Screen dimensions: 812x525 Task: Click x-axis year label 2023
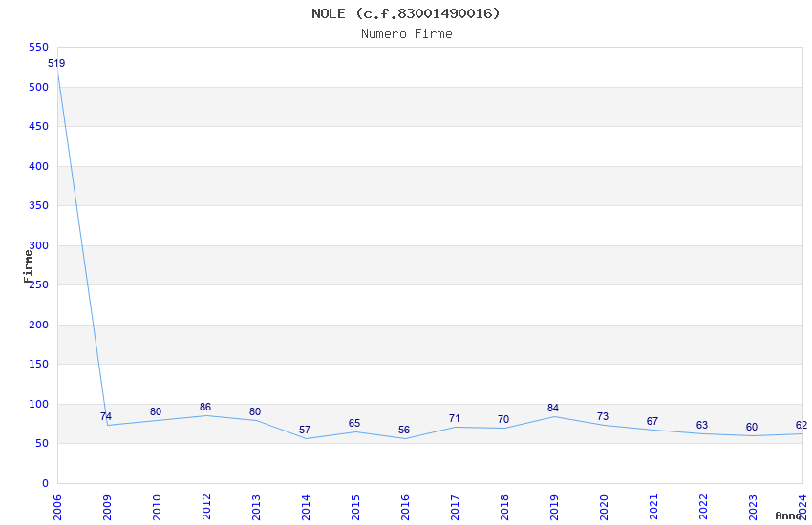754,508
